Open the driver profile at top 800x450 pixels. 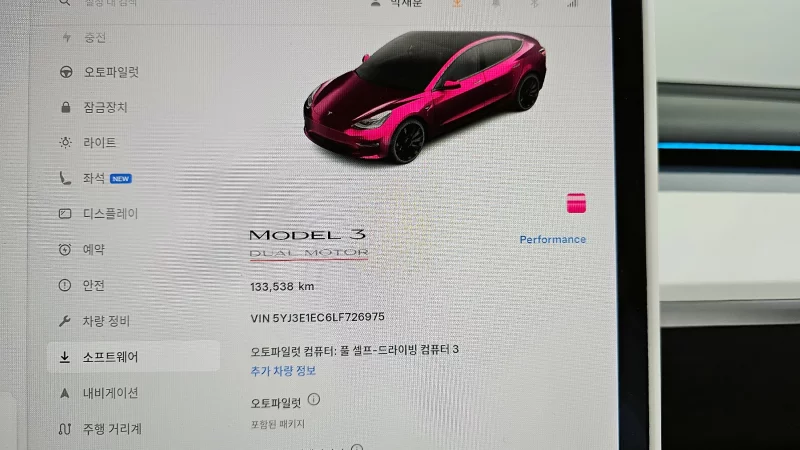tap(397, 4)
